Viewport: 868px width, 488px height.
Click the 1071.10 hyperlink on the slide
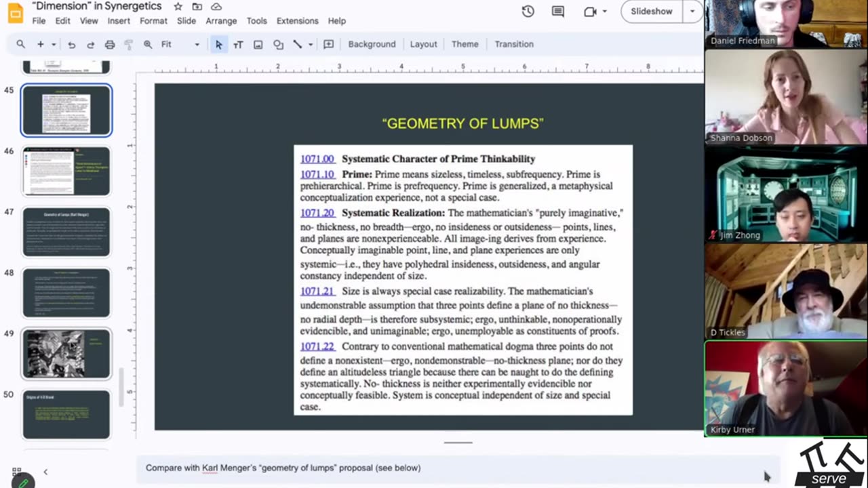(x=317, y=174)
